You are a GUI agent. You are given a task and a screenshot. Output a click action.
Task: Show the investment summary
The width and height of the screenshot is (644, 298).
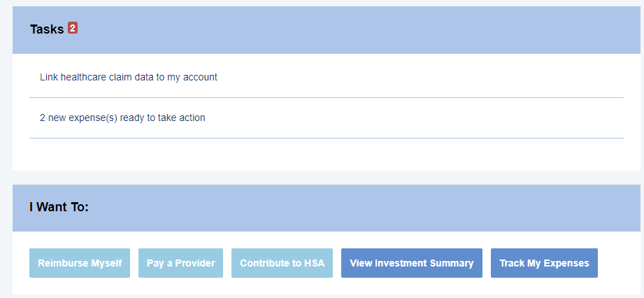click(411, 263)
